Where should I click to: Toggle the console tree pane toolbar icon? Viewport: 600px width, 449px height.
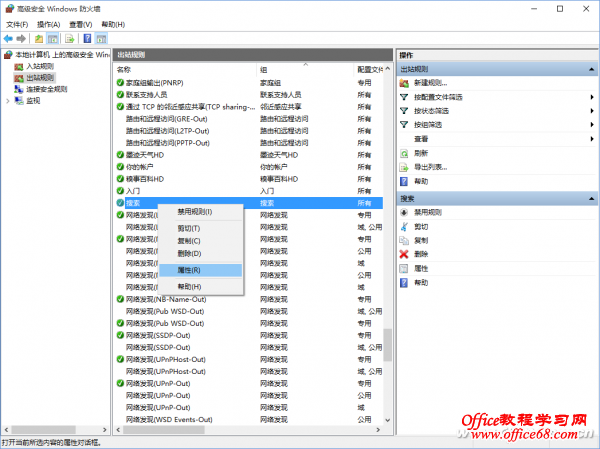coord(52,39)
